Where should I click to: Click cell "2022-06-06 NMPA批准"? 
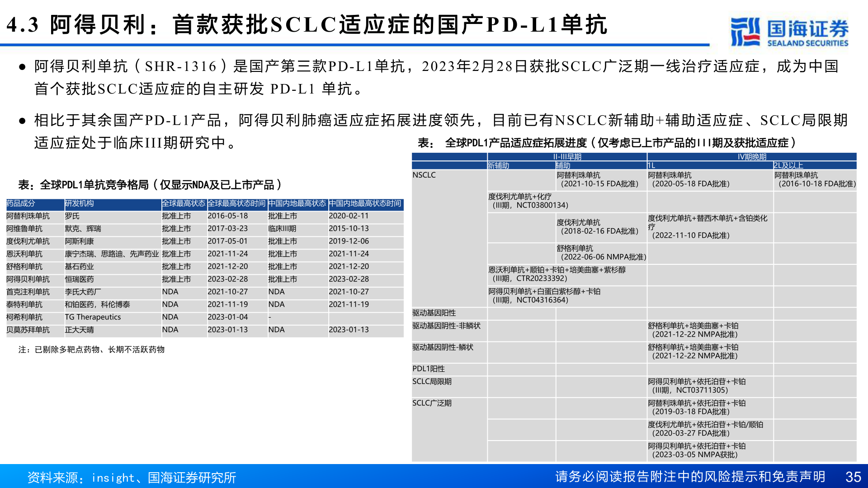(x=601, y=253)
